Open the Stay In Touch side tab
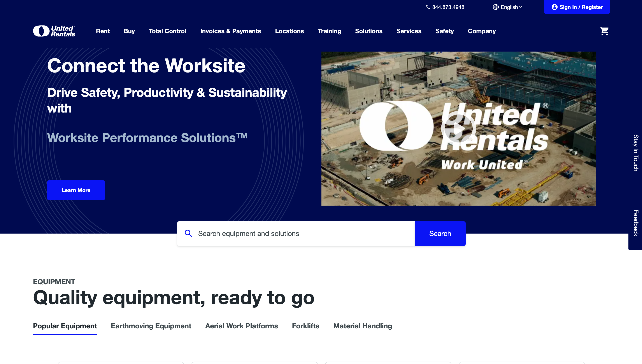Image resolution: width=642 pixels, height=364 pixels. (x=635, y=153)
